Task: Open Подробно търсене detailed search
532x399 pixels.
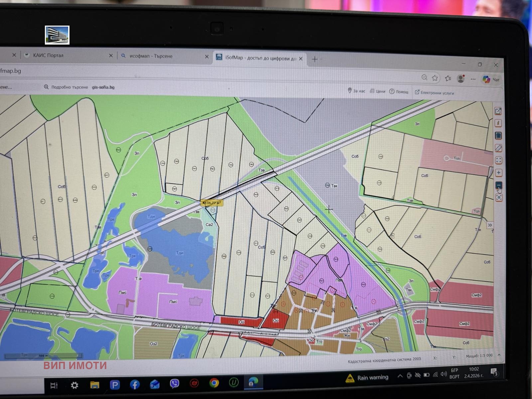Action: coord(66,87)
